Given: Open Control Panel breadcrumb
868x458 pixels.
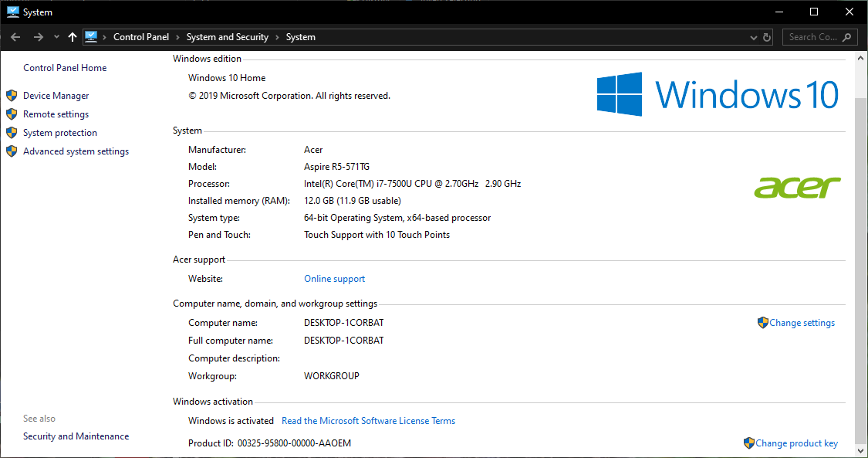Looking at the screenshot, I should point(141,37).
